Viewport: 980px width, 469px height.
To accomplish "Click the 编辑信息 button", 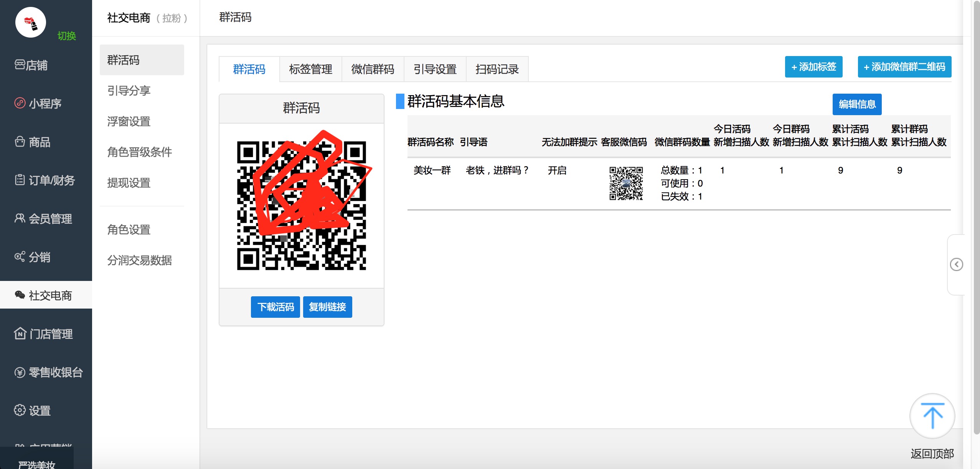I will click(x=857, y=104).
